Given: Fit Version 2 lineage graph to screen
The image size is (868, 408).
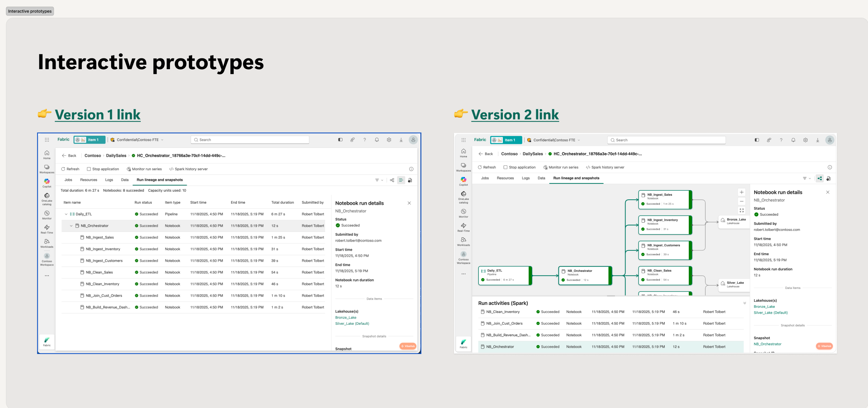Looking at the screenshot, I should point(742,210).
